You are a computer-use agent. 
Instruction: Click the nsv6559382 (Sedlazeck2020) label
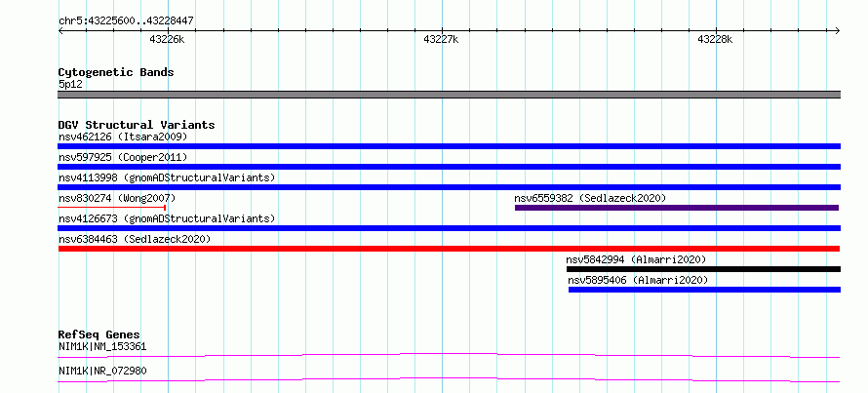click(590, 198)
